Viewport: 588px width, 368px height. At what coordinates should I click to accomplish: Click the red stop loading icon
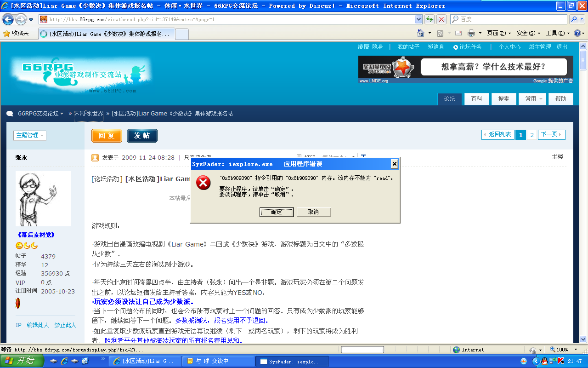point(441,19)
